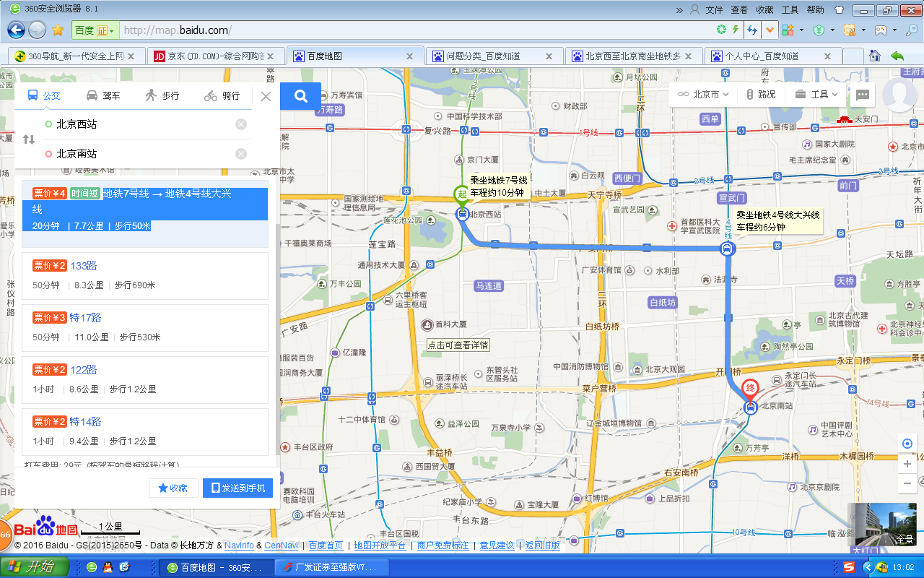Switch to the 个人中心_百度知道 browser tab

(x=773, y=56)
